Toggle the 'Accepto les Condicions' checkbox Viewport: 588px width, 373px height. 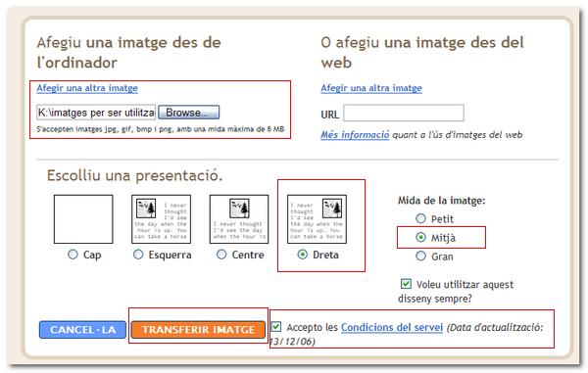click(x=276, y=327)
